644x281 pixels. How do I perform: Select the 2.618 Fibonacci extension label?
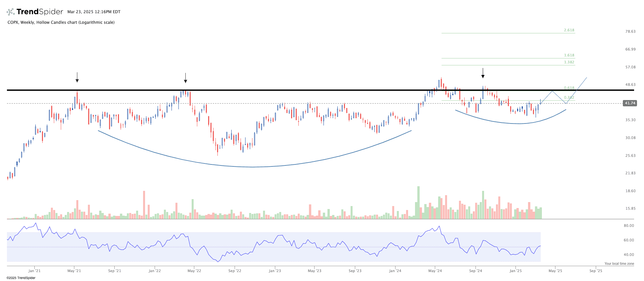[x=569, y=30]
